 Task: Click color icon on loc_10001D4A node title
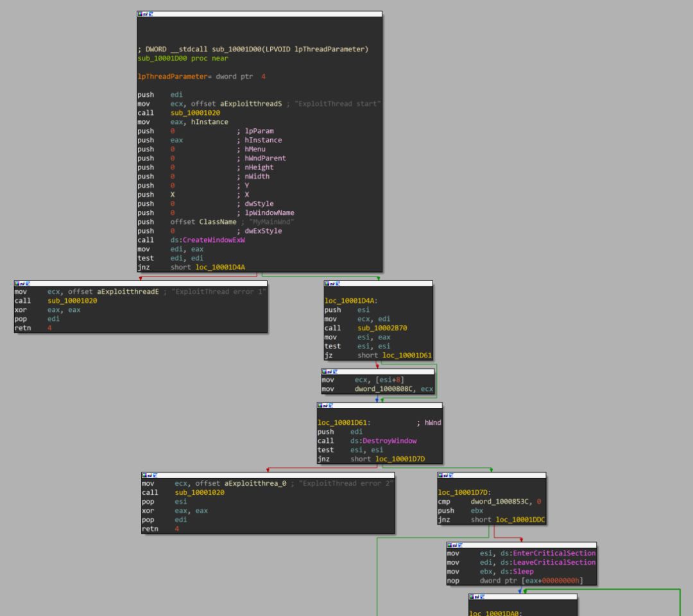[327, 284]
